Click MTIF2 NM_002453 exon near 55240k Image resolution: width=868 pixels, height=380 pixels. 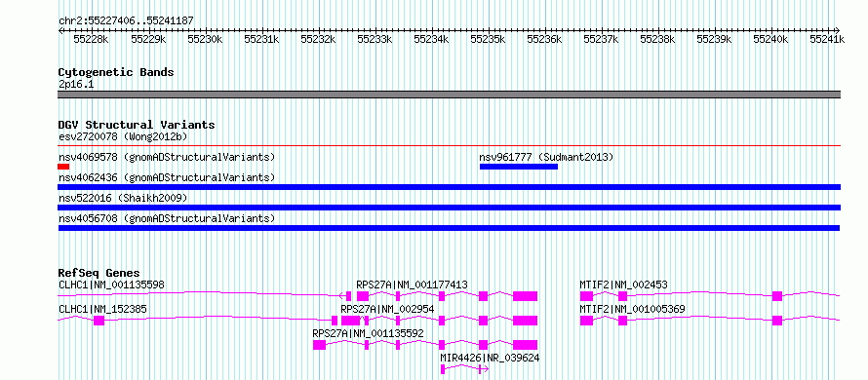coord(777,296)
